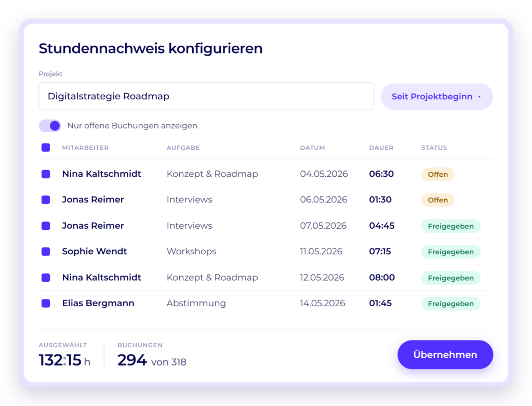Click Offen badge for 04.05.2026 entry

click(437, 174)
